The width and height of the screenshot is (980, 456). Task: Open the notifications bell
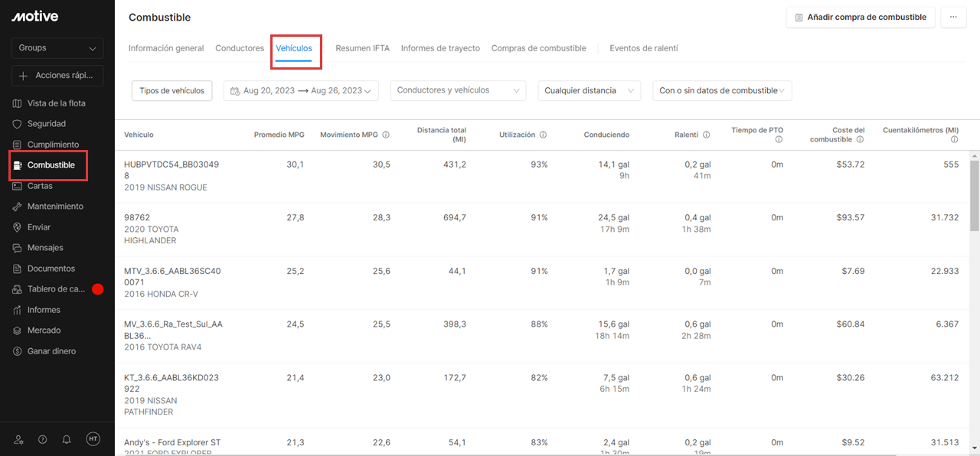coord(67,439)
